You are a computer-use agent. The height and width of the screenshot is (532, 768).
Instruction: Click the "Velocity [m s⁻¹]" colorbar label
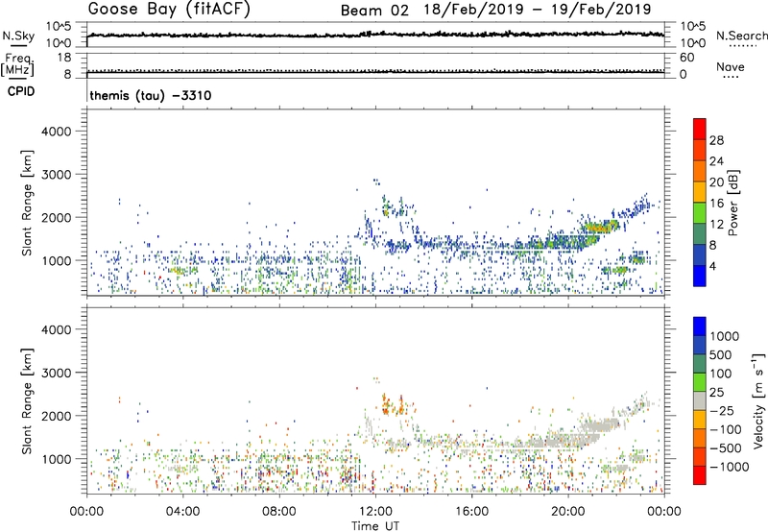pos(759,400)
